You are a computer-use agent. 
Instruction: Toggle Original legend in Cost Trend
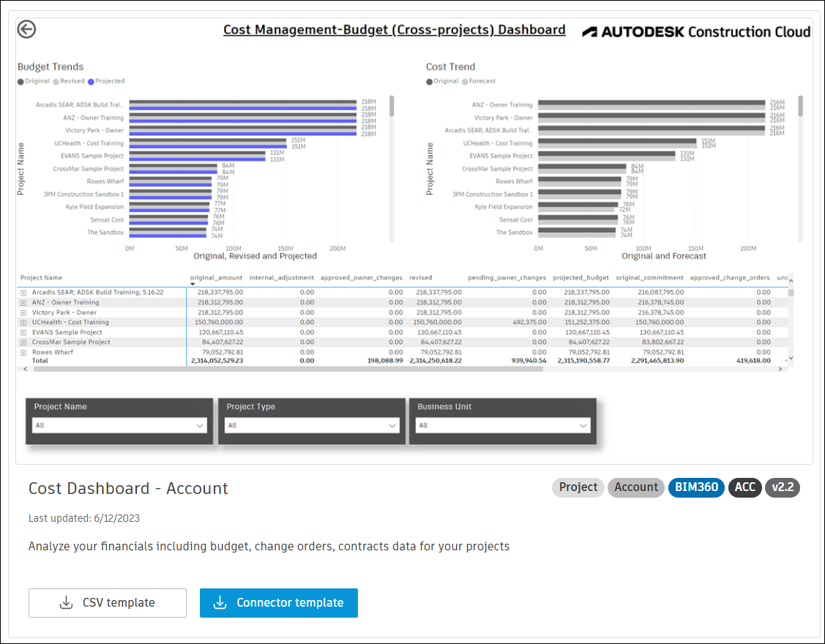pyautogui.click(x=442, y=81)
